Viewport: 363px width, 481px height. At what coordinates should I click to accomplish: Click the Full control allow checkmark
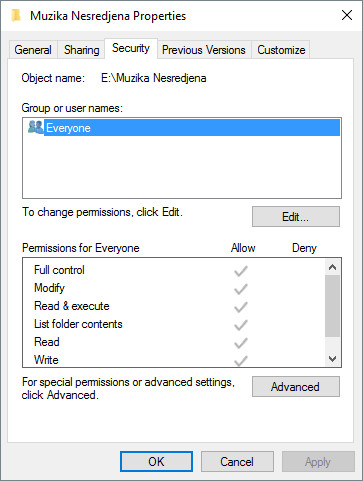241,271
